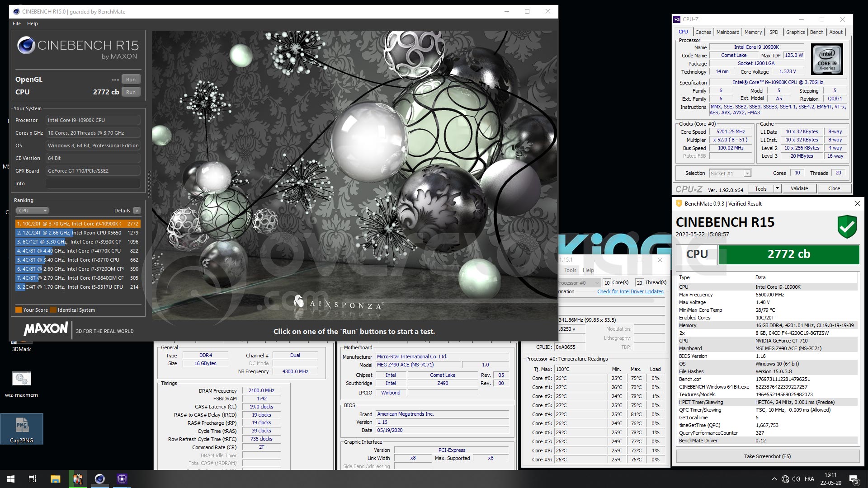This screenshot has width=868, height=488.
Task: Open the Processor #0 dropdown
Action: pyautogui.click(x=579, y=283)
